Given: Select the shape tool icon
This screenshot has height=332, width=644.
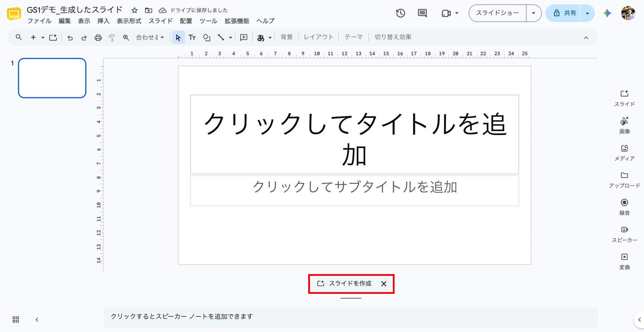Looking at the screenshot, I should tap(207, 38).
